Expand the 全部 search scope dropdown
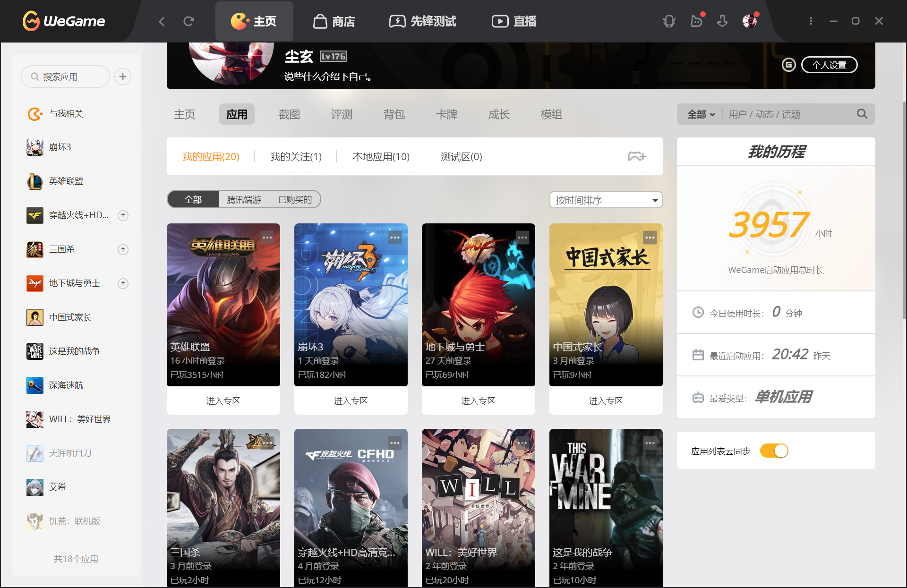The image size is (907, 588). click(x=701, y=114)
